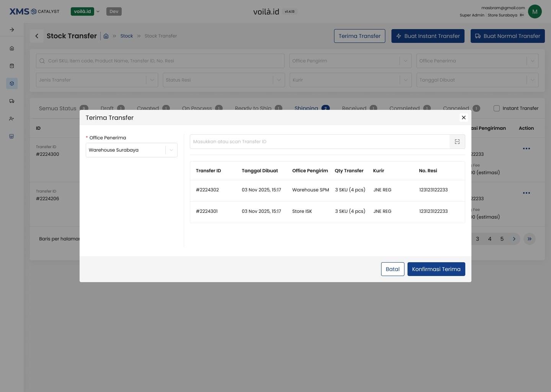Open the home icon in the left sidebar

click(12, 48)
